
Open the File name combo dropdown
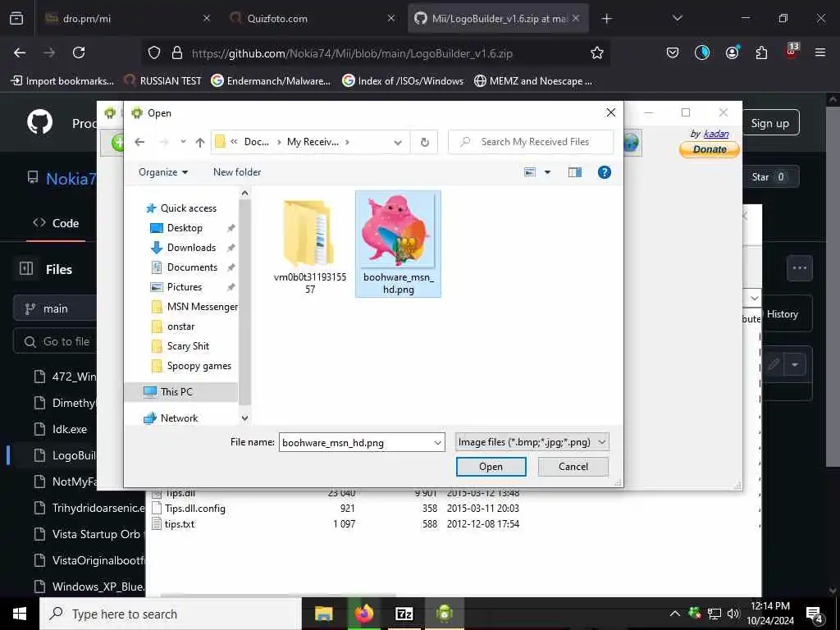click(437, 442)
